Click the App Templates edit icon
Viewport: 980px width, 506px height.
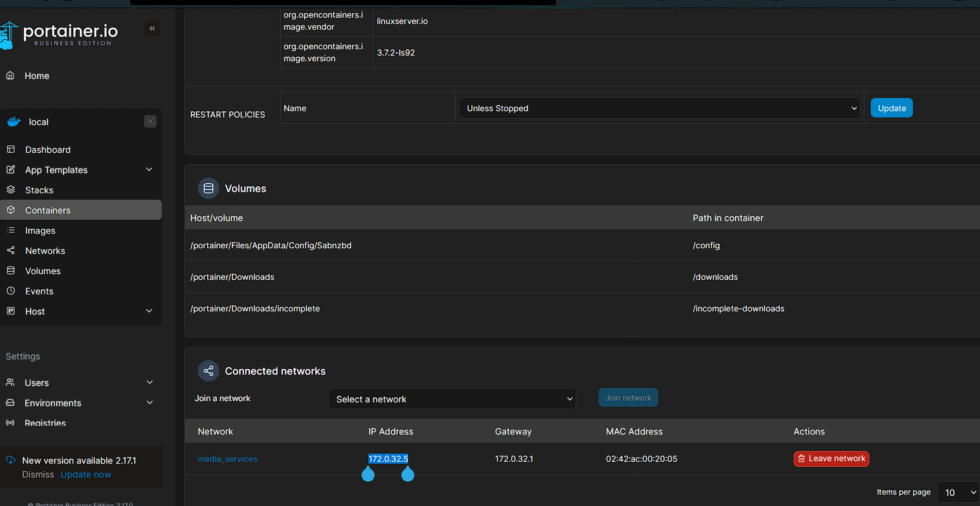pos(10,170)
